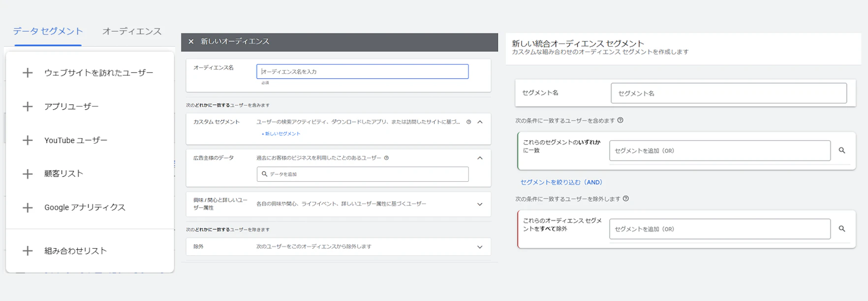The image size is (868, 301).
Task: Expand the 除外 section
Action: (x=480, y=247)
